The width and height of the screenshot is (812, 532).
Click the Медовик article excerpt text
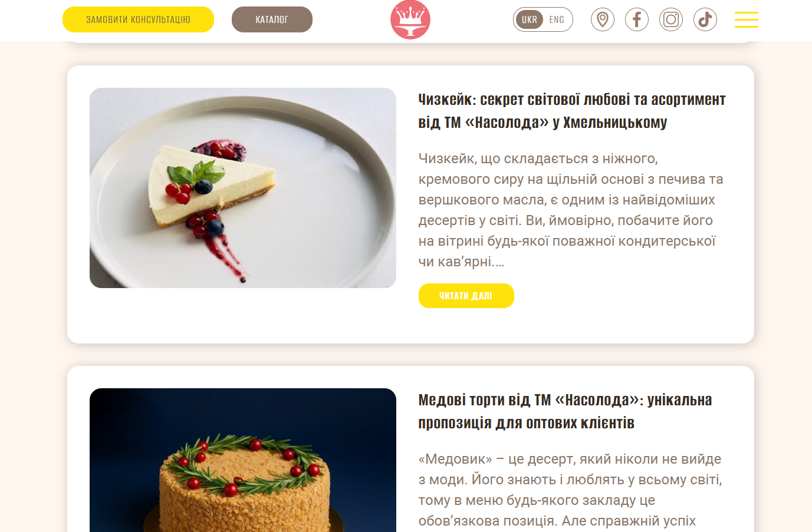coord(570,490)
